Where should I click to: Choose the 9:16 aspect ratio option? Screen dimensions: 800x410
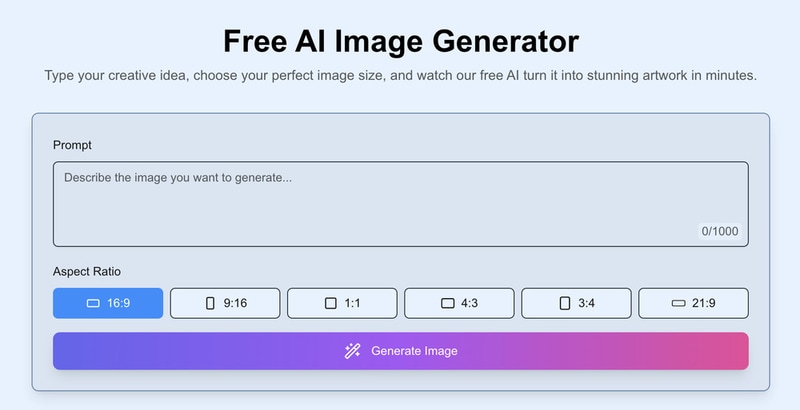click(225, 303)
